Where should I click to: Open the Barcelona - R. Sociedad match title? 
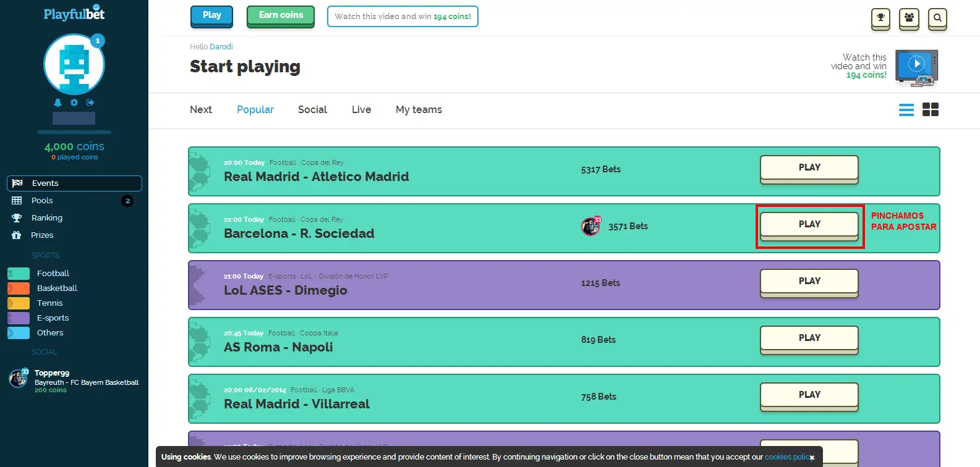(x=299, y=234)
